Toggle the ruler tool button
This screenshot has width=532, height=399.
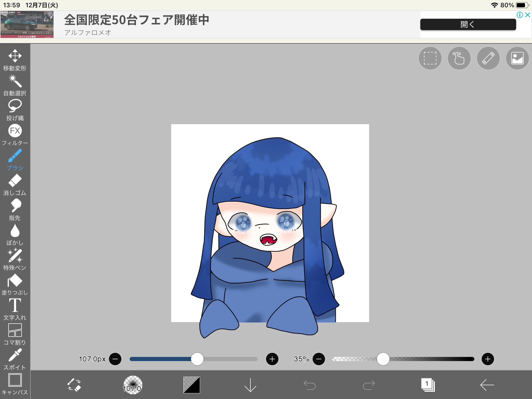pyautogui.click(x=488, y=58)
